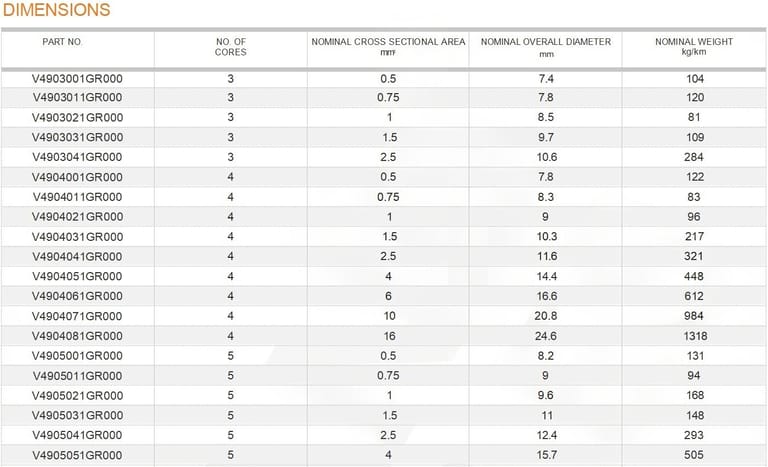The height and width of the screenshot is (467, 768).
Task: Click part number V4903011GR000
Action: coord(77,98)
